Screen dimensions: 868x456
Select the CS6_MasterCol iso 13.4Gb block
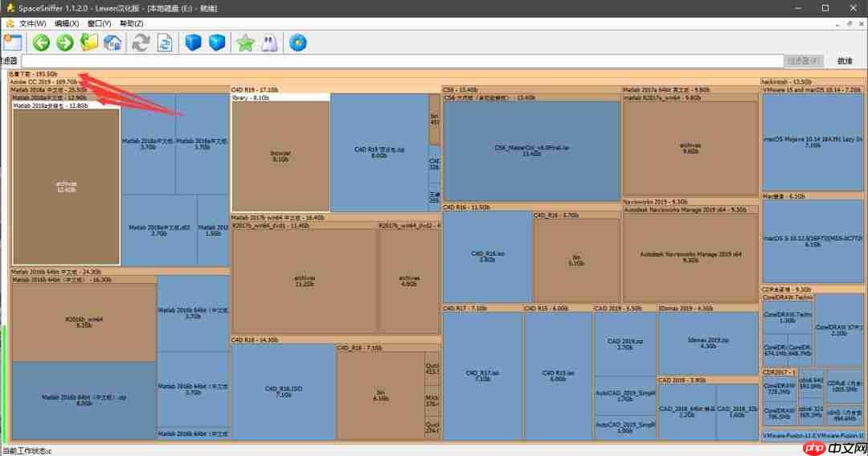(x=531, y=150)
